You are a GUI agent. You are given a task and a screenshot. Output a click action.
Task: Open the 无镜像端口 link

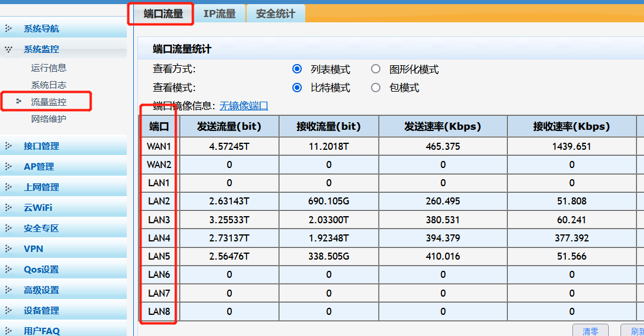coord(244,106)
